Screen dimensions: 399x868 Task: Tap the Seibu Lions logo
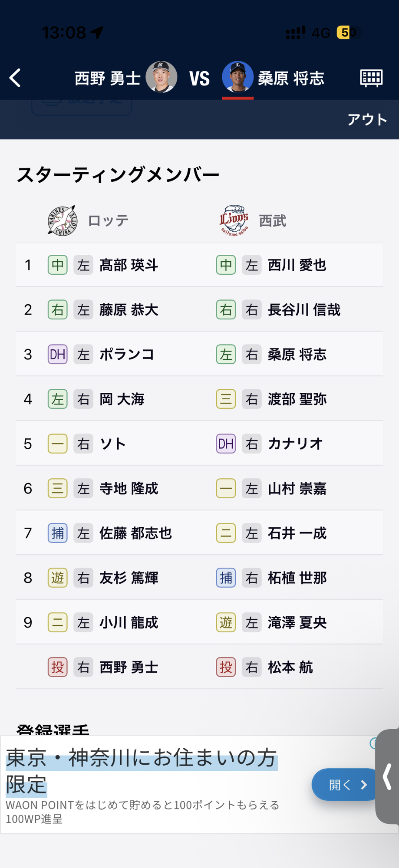click(234, 220)
